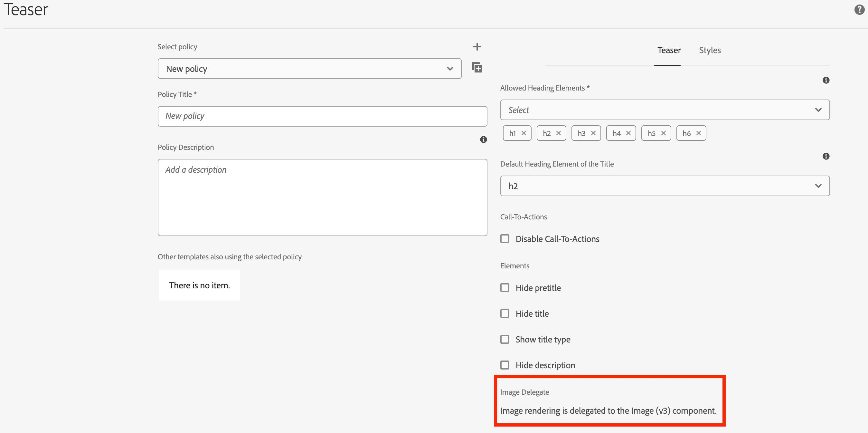Click the help question mark icon
Viewport: 868px width, 433px height.
[x=859, y=10]
